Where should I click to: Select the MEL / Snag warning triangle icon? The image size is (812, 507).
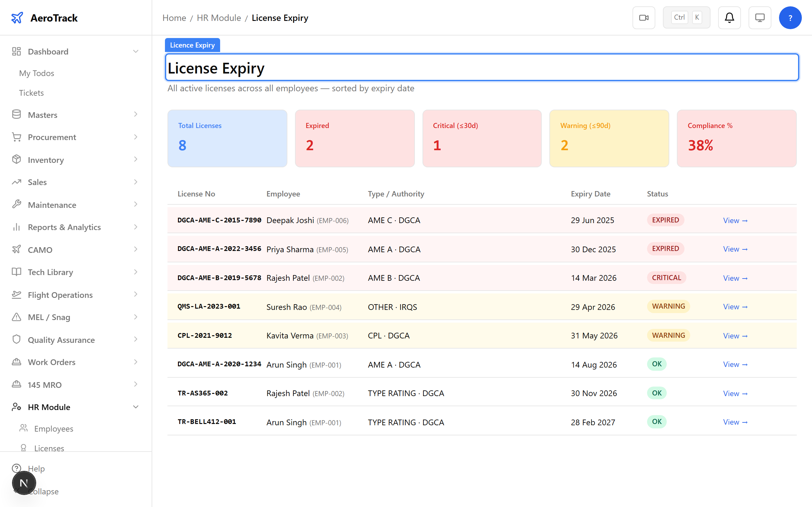(16, 317)
